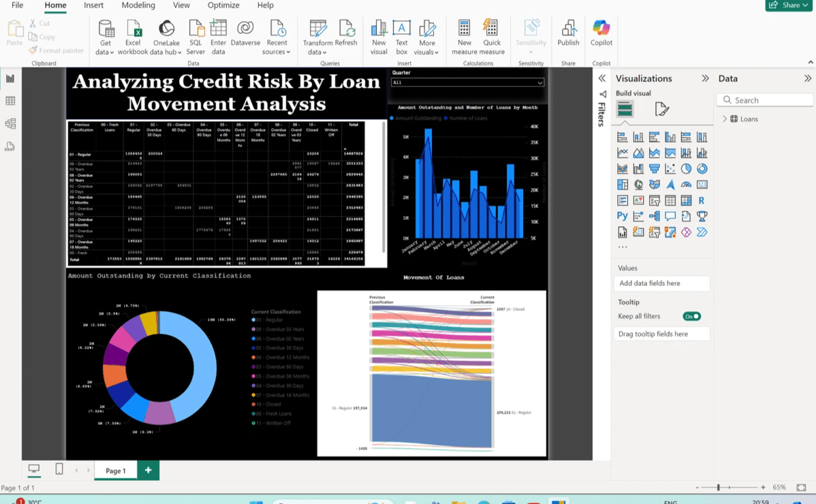Select the Power Automate visual
This screenshot has width=816, height=504.
[702, 232]
